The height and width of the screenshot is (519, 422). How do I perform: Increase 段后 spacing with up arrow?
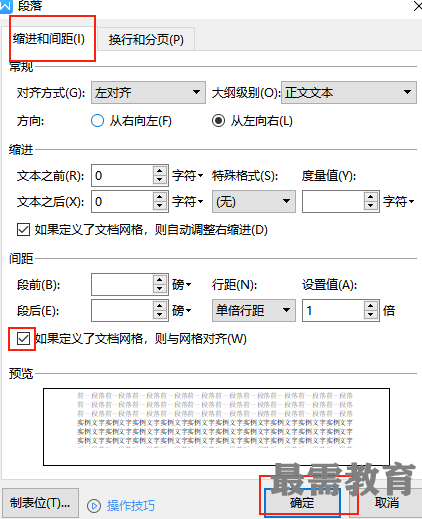(x=160, y=306)
